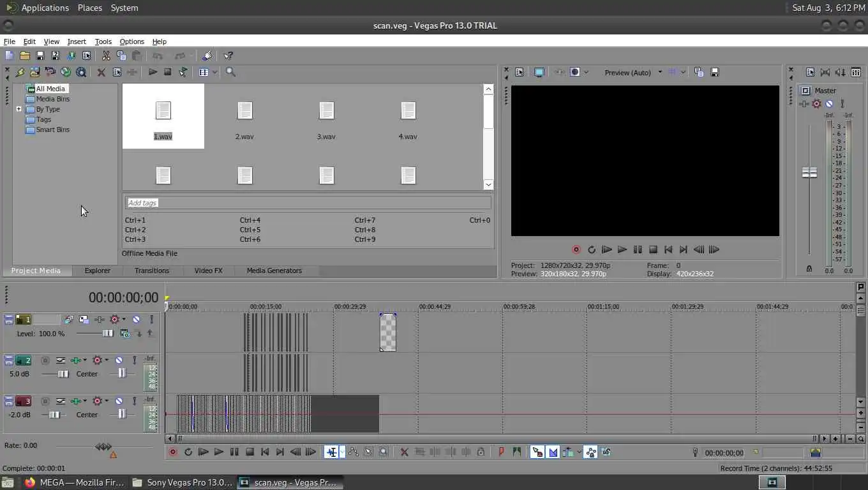The height and width of the screenshot is (490, 868).
Task: Toggle Enable Snapping in the bottom toolbar
Action: [x=537, y=452]
